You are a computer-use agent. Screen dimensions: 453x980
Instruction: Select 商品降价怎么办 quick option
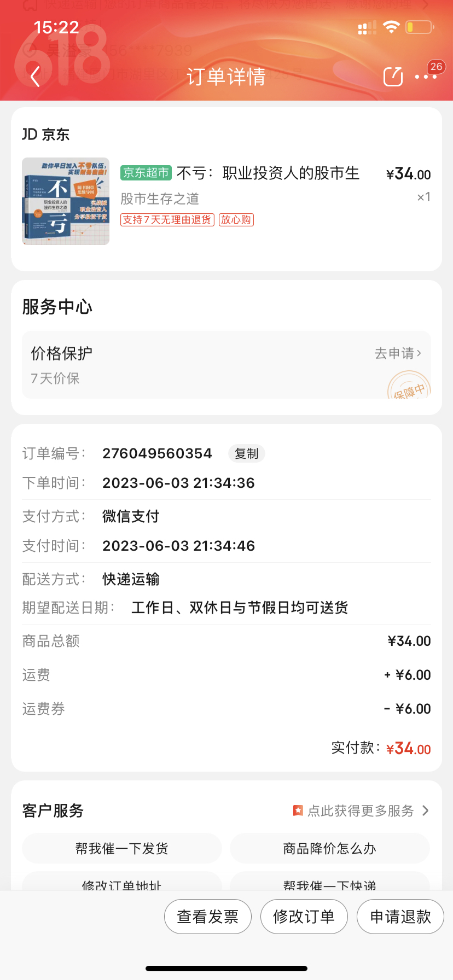point(329,848)
